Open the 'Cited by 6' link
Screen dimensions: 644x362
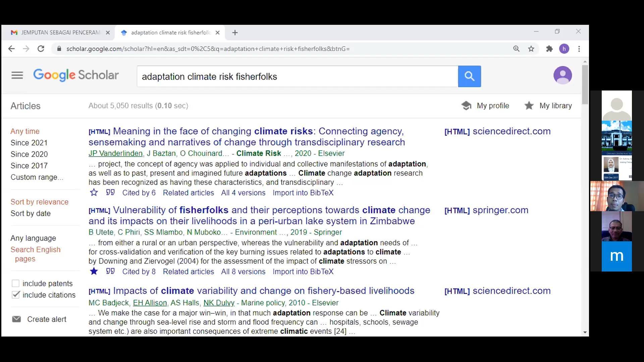click(139, 193)
